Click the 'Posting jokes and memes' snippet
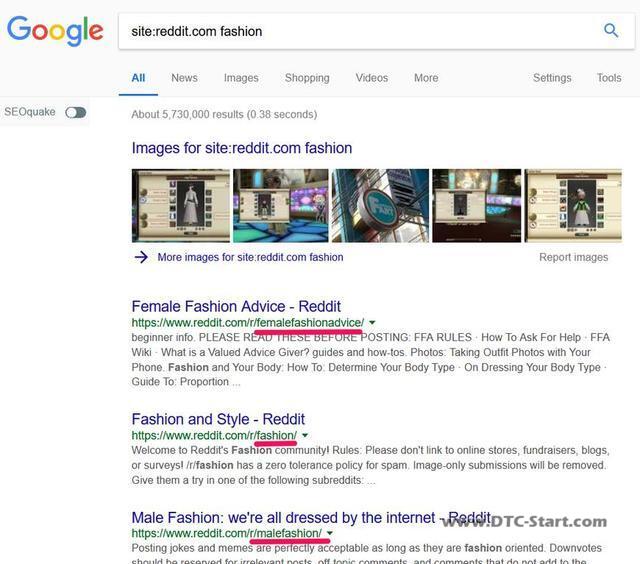 coord(367,555)
